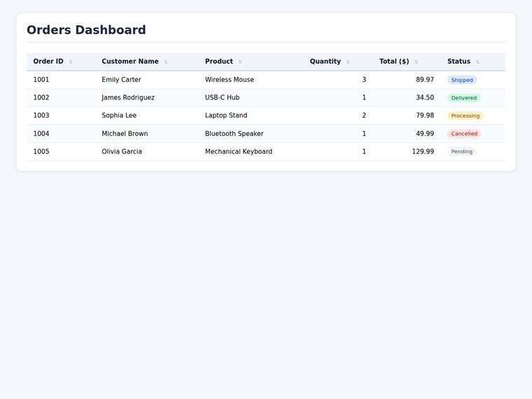Click the Orders Dashboard heading
532x399 pixels.
86,30
